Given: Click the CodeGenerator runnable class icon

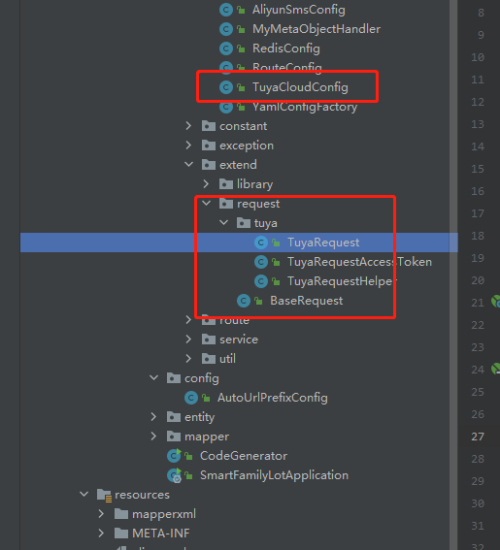Looking at the screenshot, I should [x=174, y=456].
